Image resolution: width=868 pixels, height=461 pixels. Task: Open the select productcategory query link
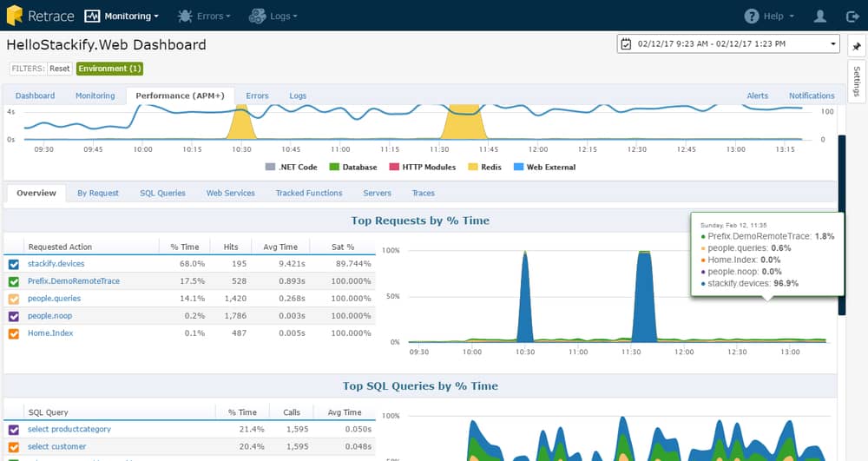(69, 429)
